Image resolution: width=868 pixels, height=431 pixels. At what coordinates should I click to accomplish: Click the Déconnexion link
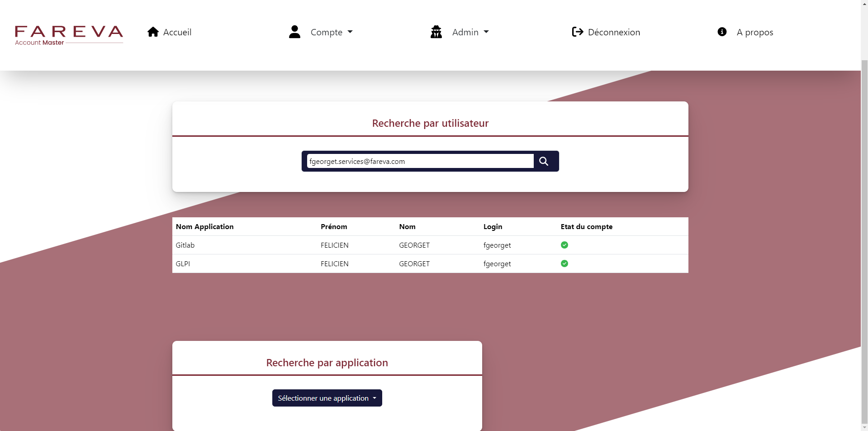point(613,32)
